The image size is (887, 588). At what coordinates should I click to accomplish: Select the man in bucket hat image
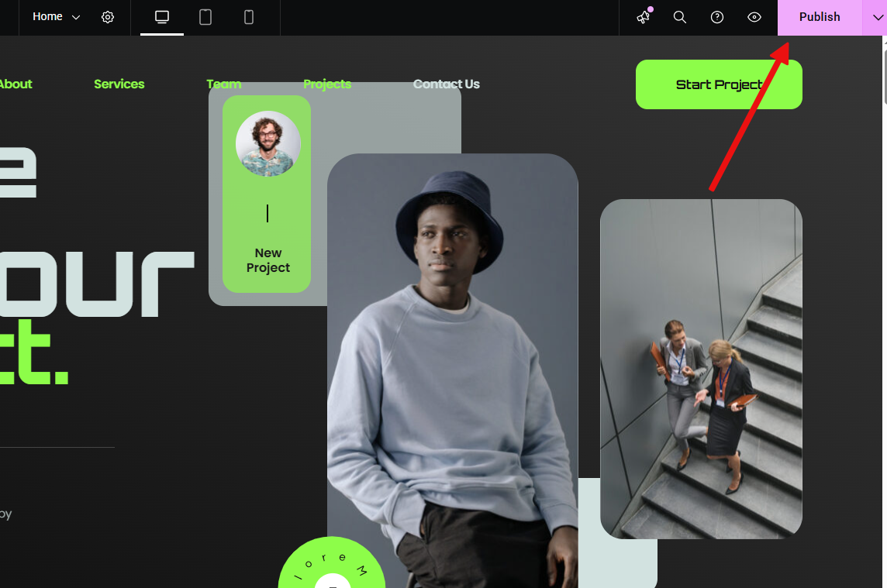tap(453, 370)
